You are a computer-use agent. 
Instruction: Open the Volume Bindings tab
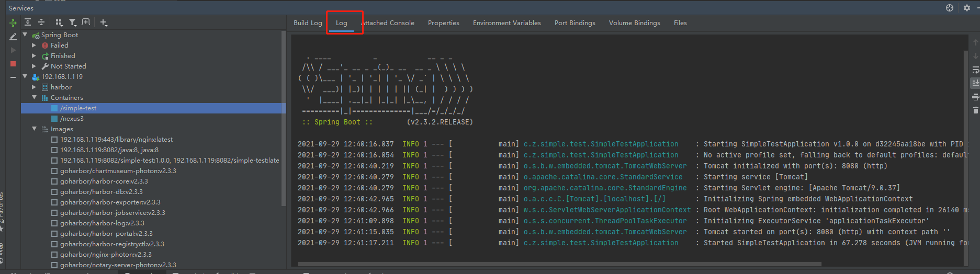pyautogui.click(x=635, y=23)
